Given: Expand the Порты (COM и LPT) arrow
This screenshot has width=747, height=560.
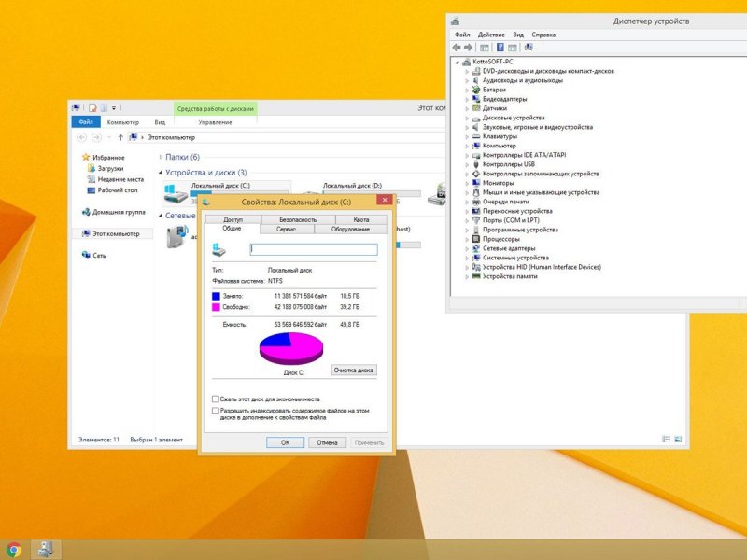Looking at the screenshot, I should pyautogui.click(x=466, y=220).
